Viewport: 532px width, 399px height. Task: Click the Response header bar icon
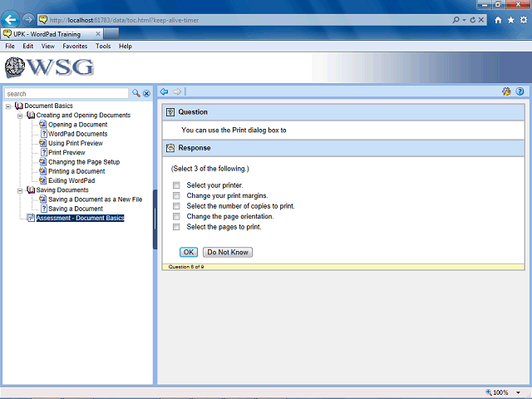point(170,148)
